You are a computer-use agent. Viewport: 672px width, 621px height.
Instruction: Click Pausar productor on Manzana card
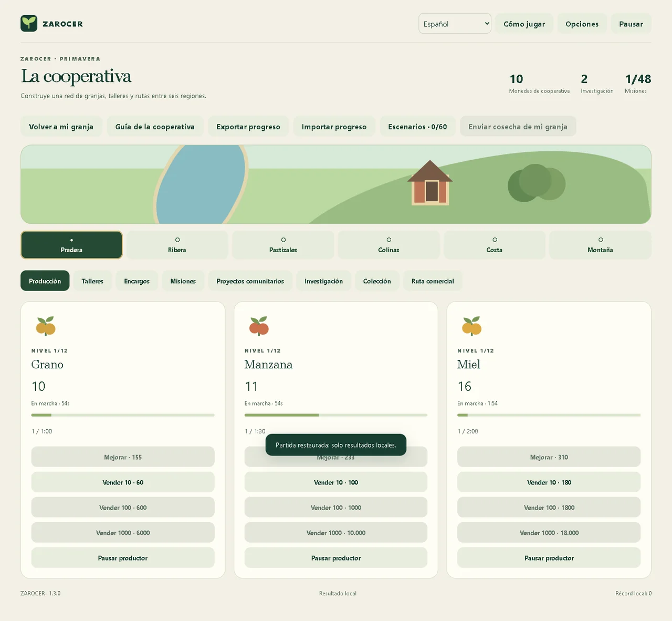(x=336, y=558)
